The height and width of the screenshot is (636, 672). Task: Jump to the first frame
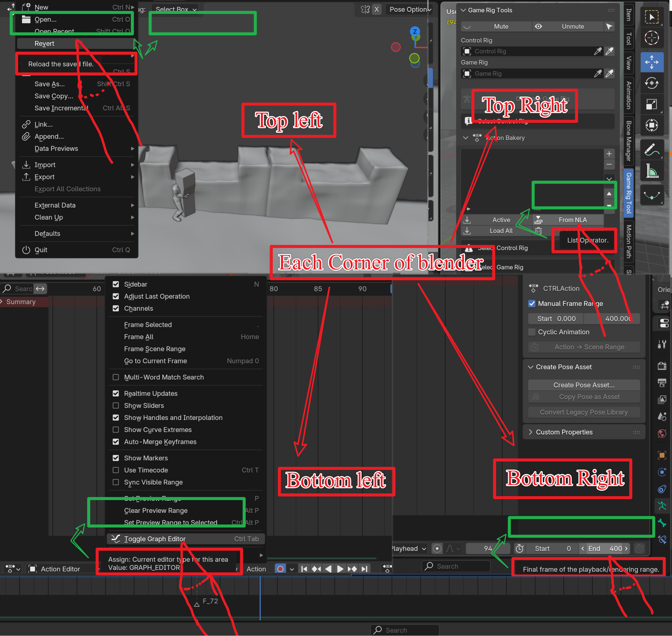(x=304, y=569)
